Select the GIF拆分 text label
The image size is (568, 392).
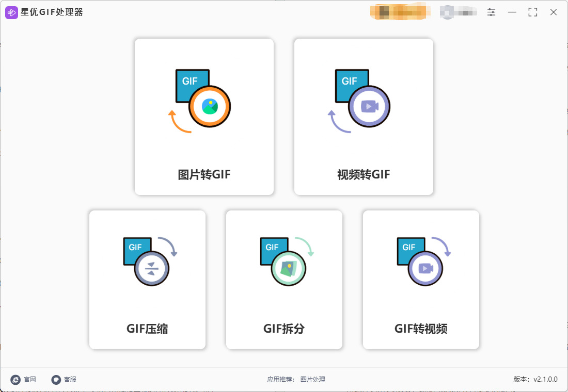284,329
